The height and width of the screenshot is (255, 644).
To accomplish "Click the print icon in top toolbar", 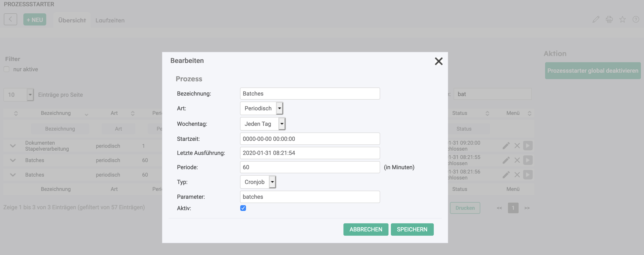I will coord(609,20).
